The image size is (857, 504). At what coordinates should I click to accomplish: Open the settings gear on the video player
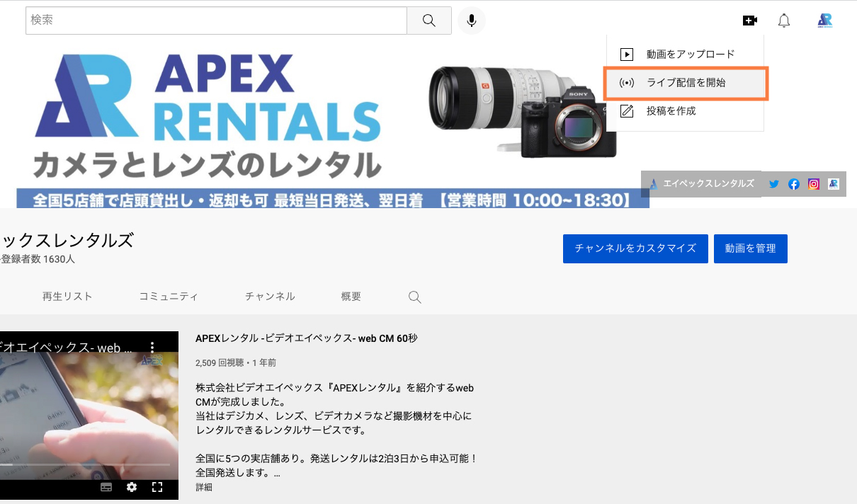coord(132,487)
